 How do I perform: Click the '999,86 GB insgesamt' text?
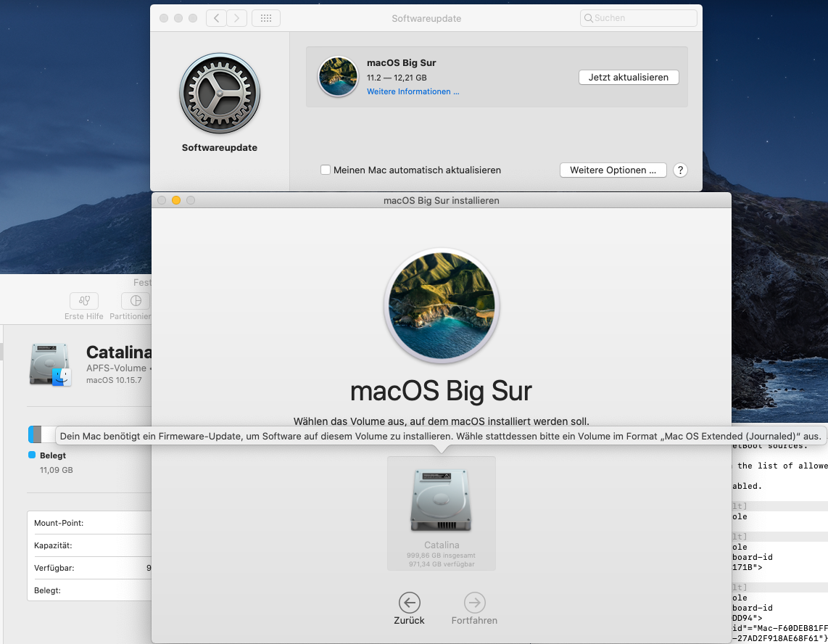(x=441, y=556)
